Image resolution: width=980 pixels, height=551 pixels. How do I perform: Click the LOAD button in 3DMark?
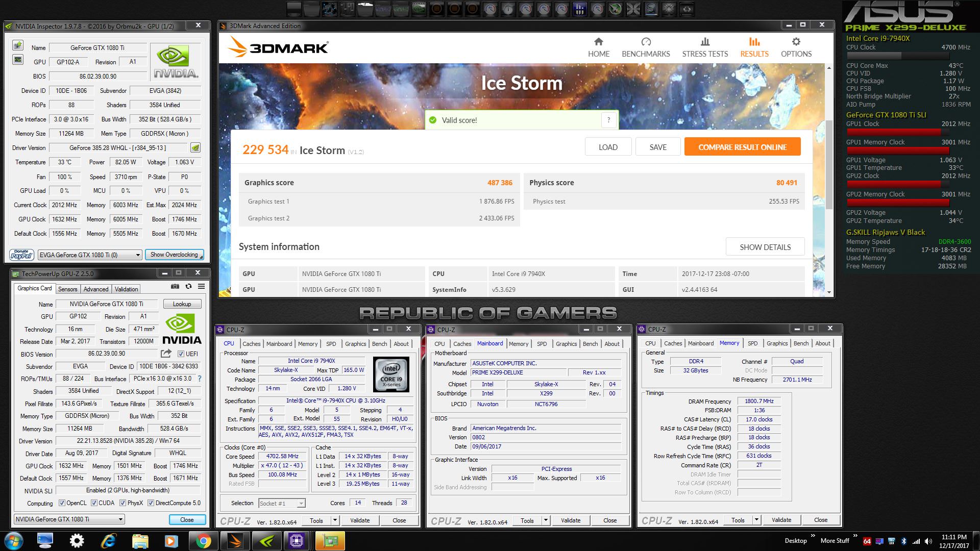click(x=608, y=147)
